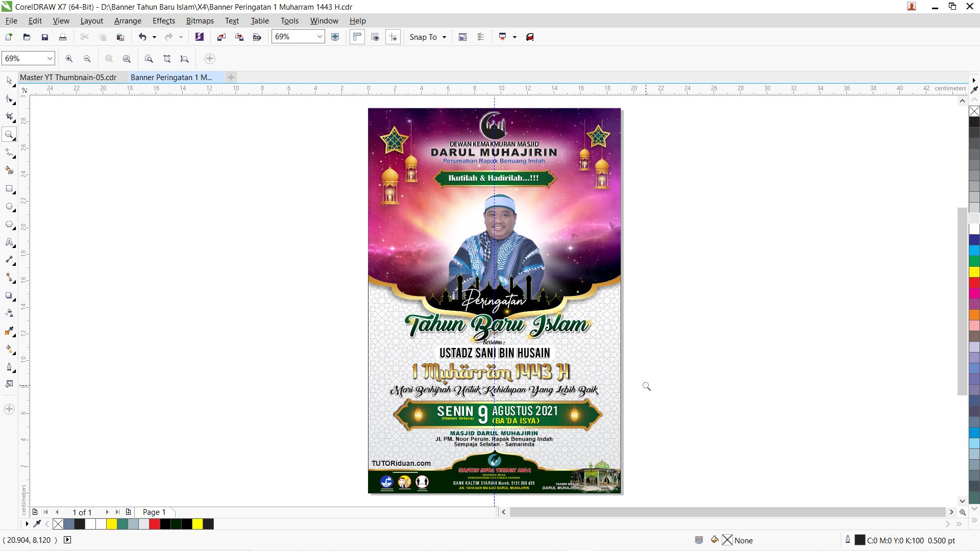The height and width of the screenshot is (551, 980).
Task: Switch to the Master YT Thumbnail document tab
Action: point(68,77)
